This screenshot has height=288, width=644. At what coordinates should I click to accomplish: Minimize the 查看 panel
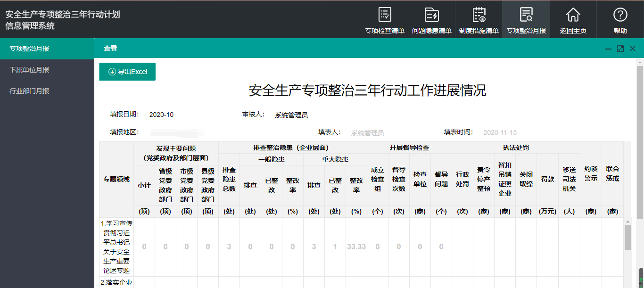click(608, 48)
